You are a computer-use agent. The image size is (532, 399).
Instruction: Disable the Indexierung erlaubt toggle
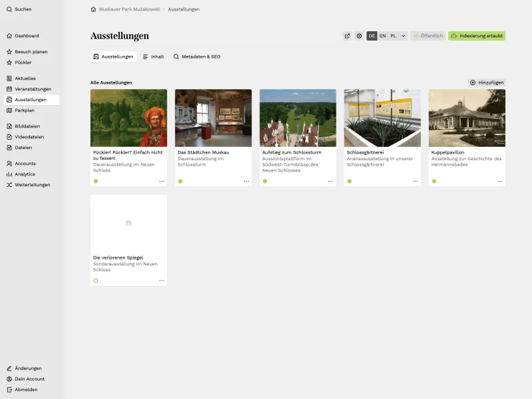click(x=476, y=36)
